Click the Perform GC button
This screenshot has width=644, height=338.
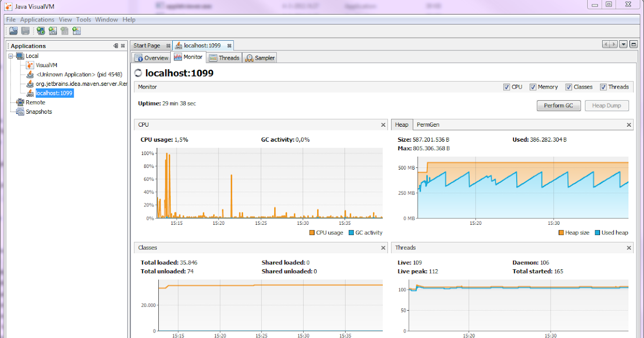click(558, 105)
